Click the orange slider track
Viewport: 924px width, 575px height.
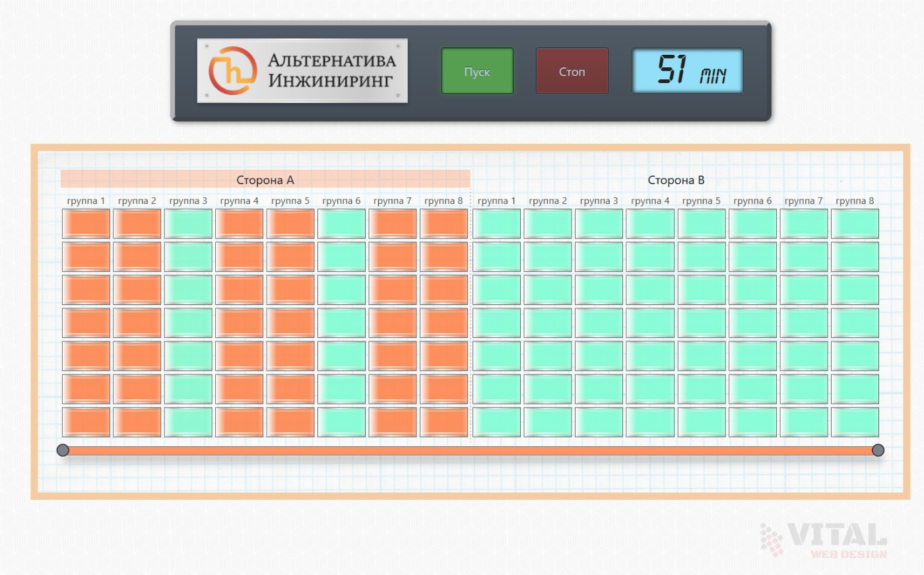click(x=470, y=451)
